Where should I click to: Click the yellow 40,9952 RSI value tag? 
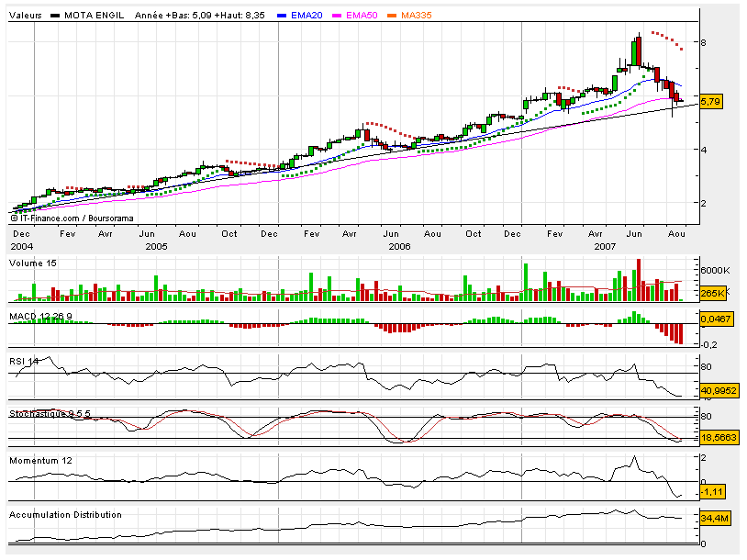tap(719, 391)
